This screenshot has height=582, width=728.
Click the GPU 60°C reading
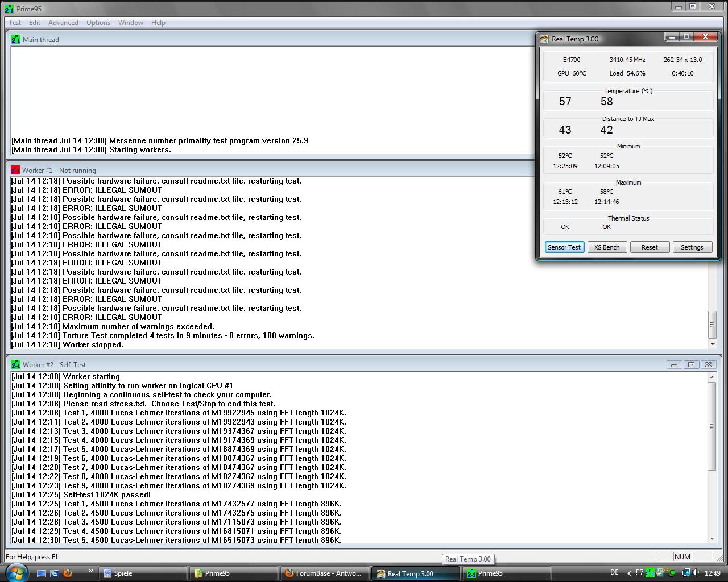pos(572,73)
